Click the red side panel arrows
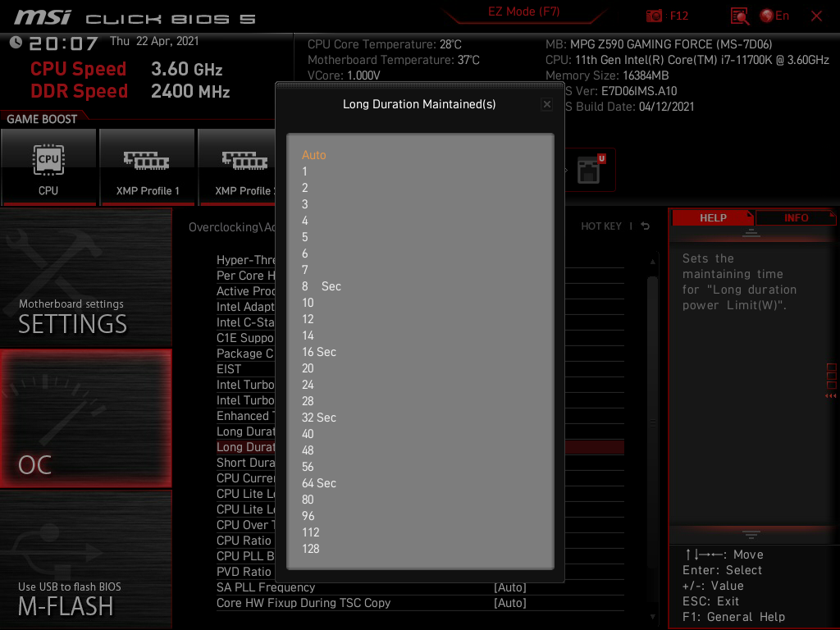The image size is (840, 630). pyautogui.click(x=831, y=396)
